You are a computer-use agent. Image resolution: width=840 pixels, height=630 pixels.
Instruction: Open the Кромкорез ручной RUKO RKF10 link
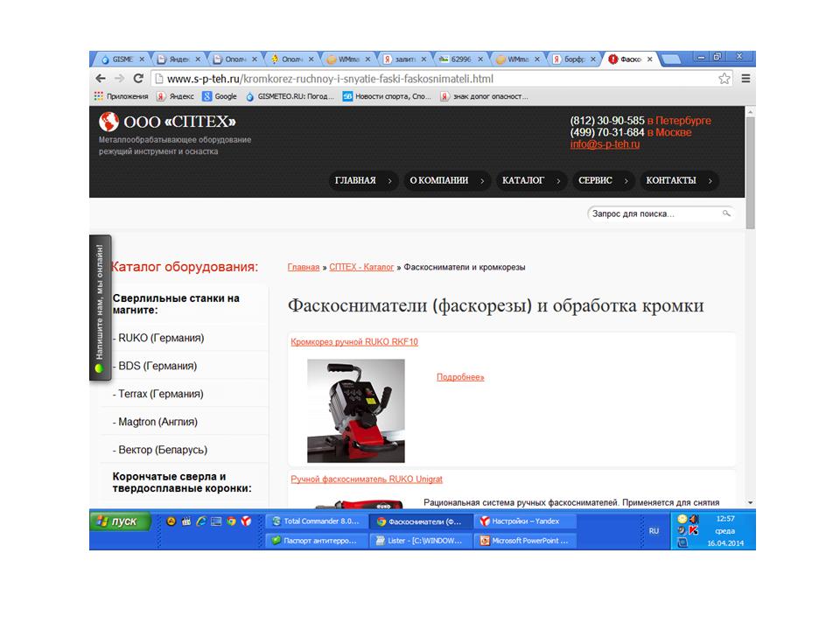coord(354,342)
